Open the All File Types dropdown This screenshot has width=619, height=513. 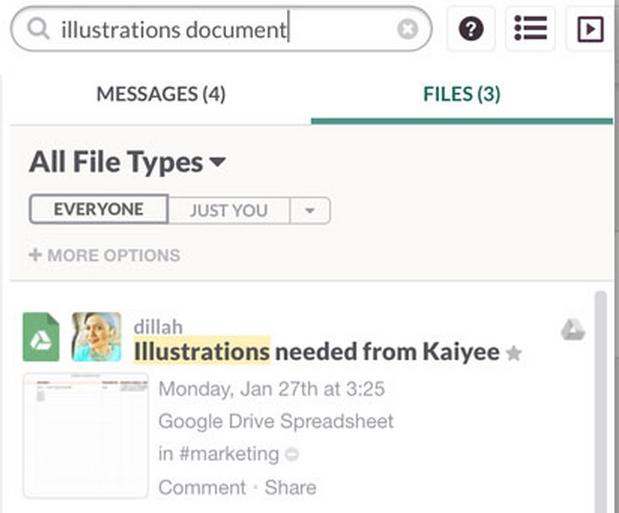click(x=127, y=162)
